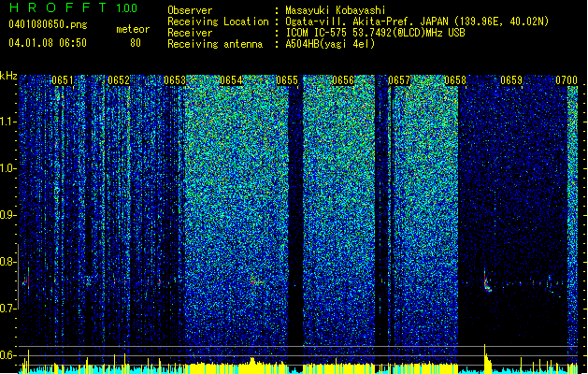Select the 0658 time marker

click(x=455, y=80)
